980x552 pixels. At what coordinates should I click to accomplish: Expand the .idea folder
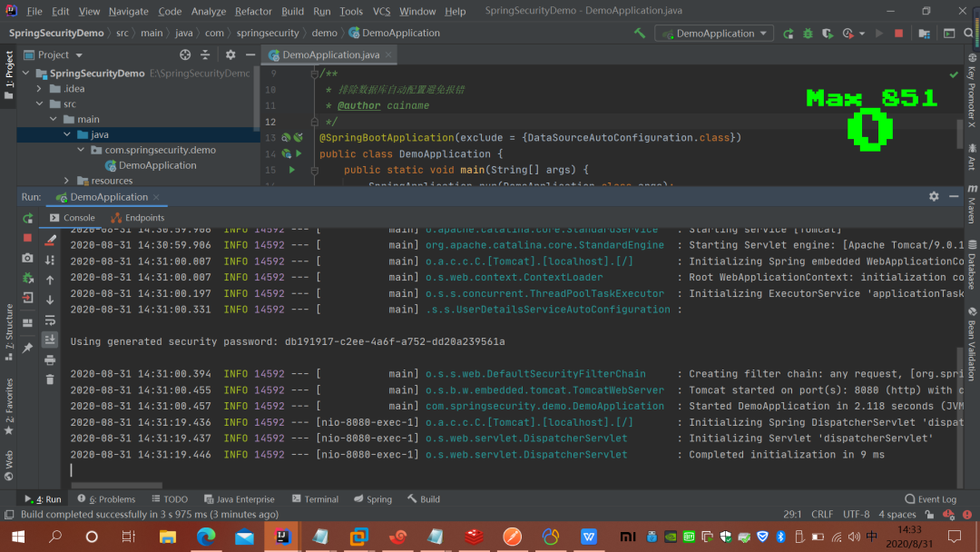(x=39, y=89)
